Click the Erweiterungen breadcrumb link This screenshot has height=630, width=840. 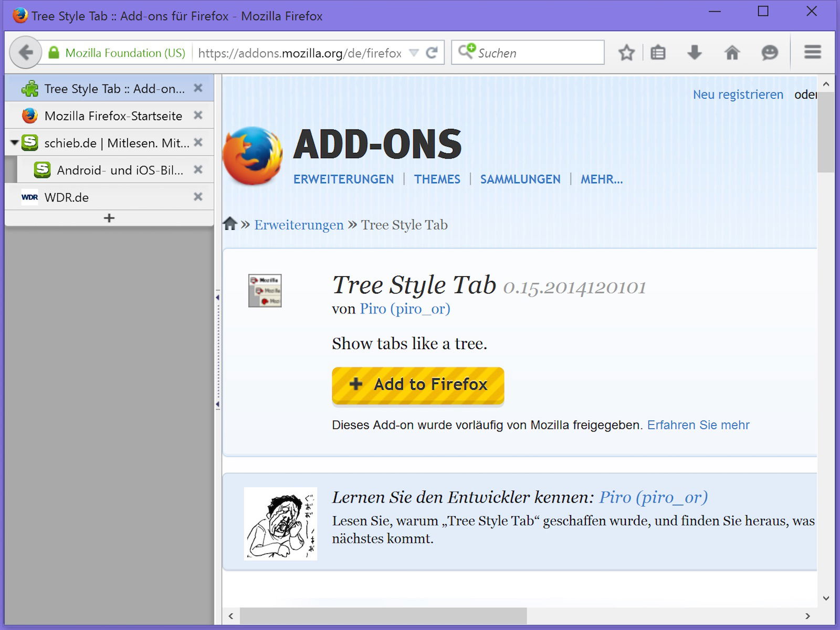299,225
